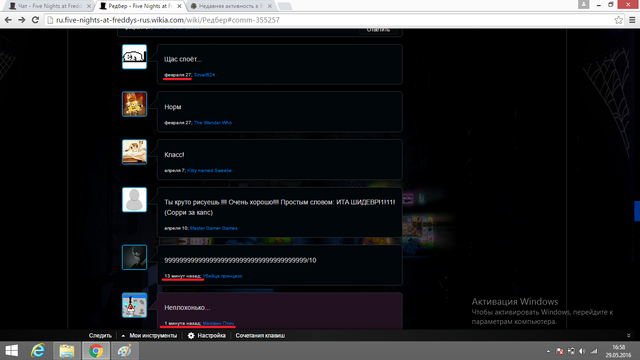Open The Wander Who user profile link
Image resolution: width=640 pixels, height=360 pixels.
coord(213,122)
